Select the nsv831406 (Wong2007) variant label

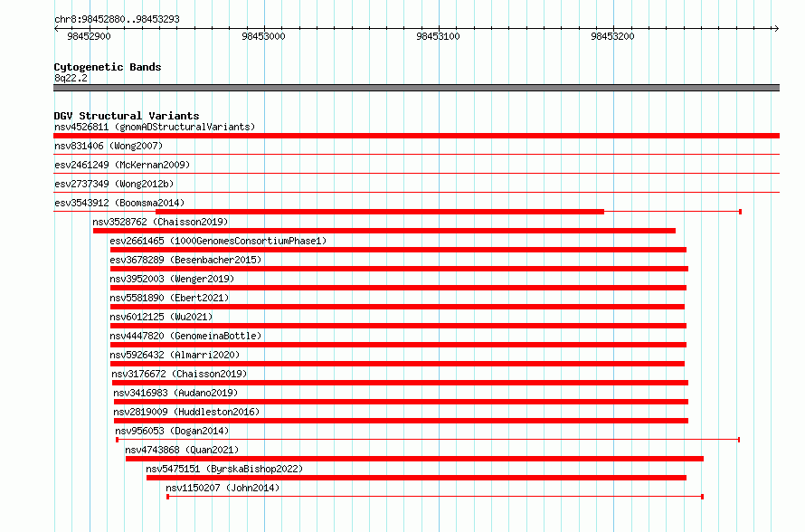tap(109, 146)
